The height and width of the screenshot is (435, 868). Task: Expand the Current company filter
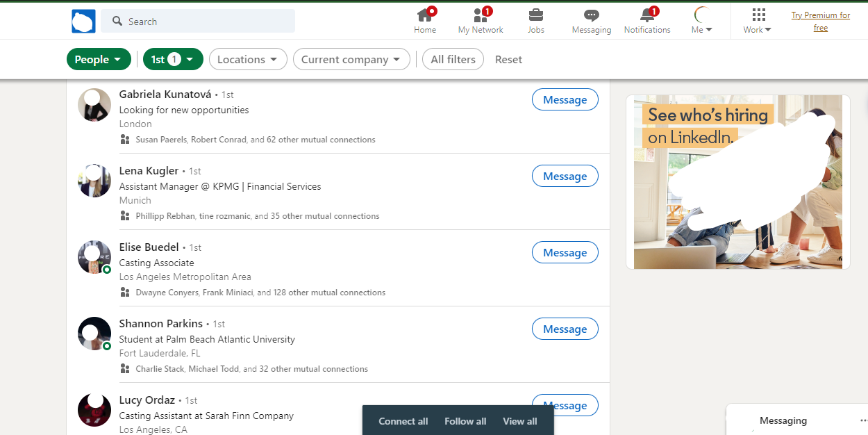(x=351, y=59)
